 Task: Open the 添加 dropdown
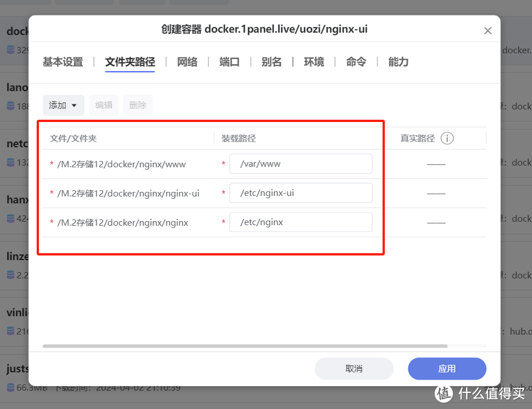[x=63, y=105]
